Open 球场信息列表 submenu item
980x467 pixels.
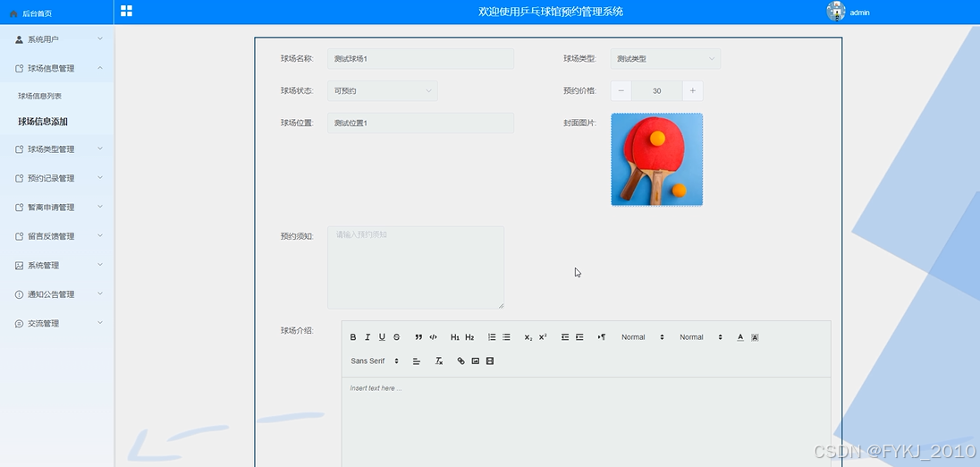(40, 97)
